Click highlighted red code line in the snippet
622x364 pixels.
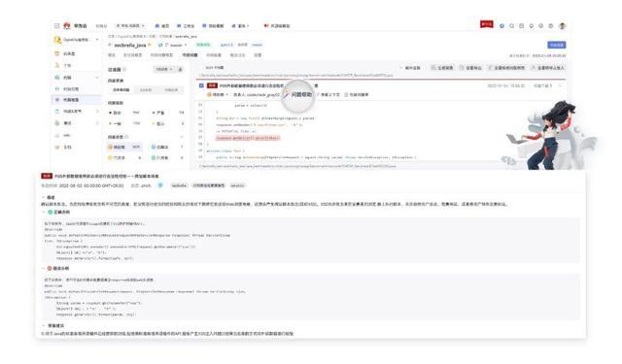pyautogui.click(x=248, y=138)
